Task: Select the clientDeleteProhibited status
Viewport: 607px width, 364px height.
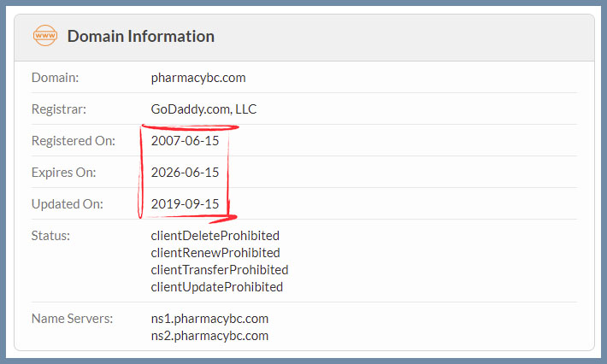Action: click(x=215, y=236)
